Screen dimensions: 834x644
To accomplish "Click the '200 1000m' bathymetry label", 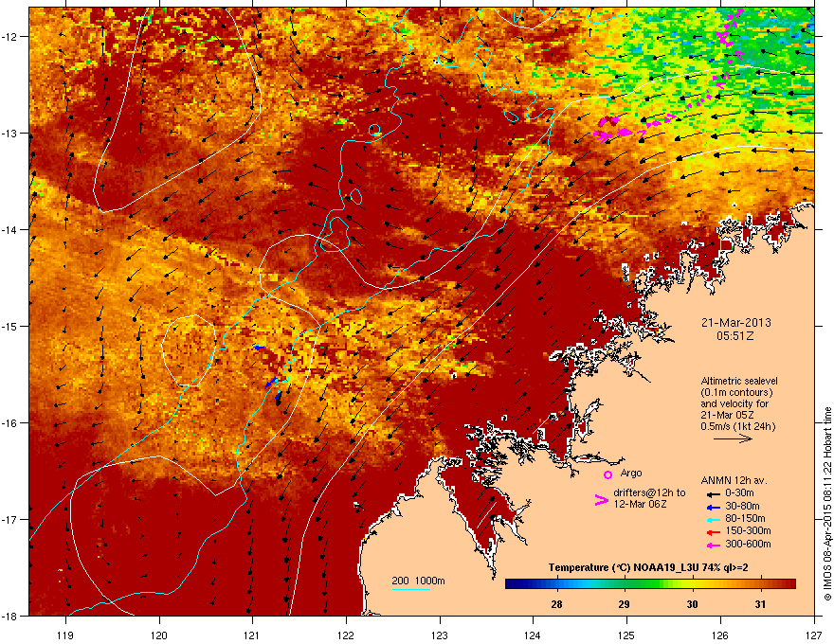I will click(418, 581).
